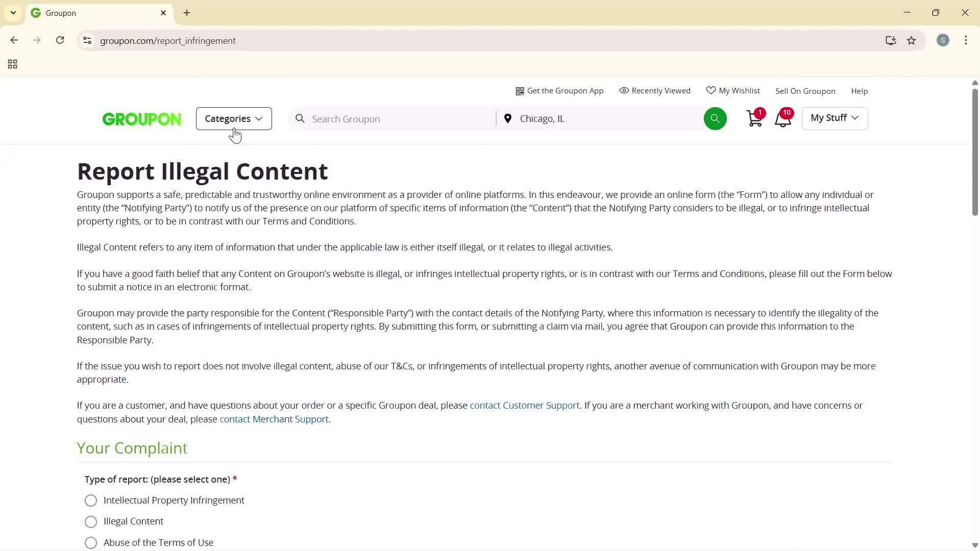Select Intellectual Property Infringement report type
Viewport: 980px width, 551px height.
coord(91,500)
